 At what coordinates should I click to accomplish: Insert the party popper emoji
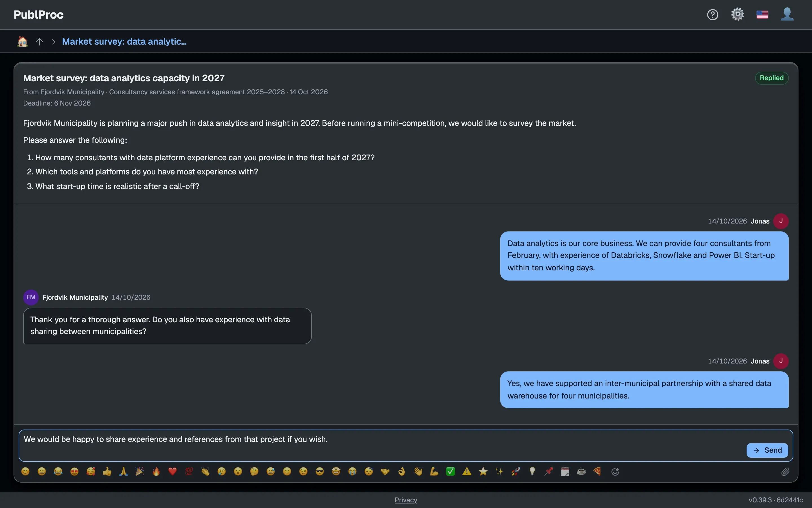click(140, 471)
